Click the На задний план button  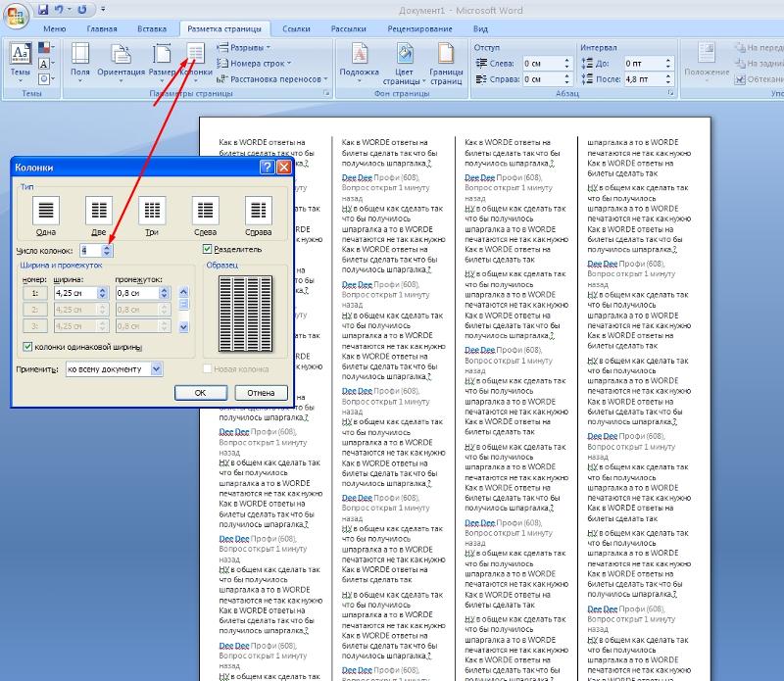coord(759,64)
